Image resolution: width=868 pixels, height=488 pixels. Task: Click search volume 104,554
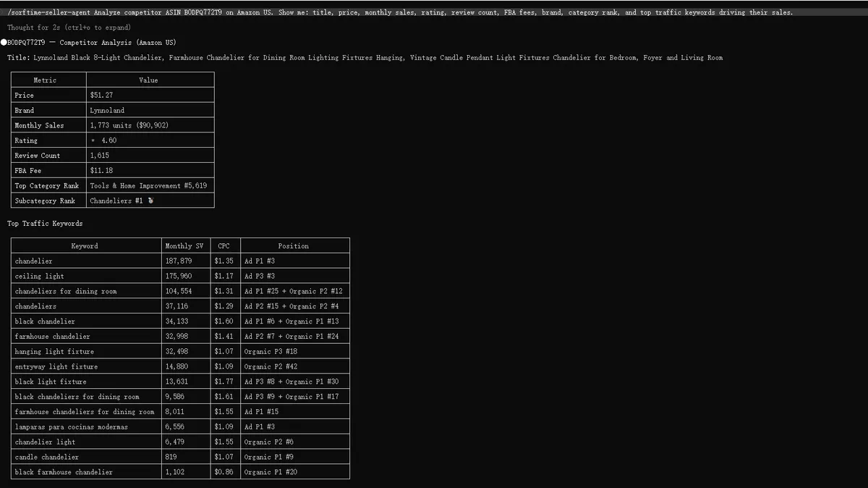pos(179,291)
